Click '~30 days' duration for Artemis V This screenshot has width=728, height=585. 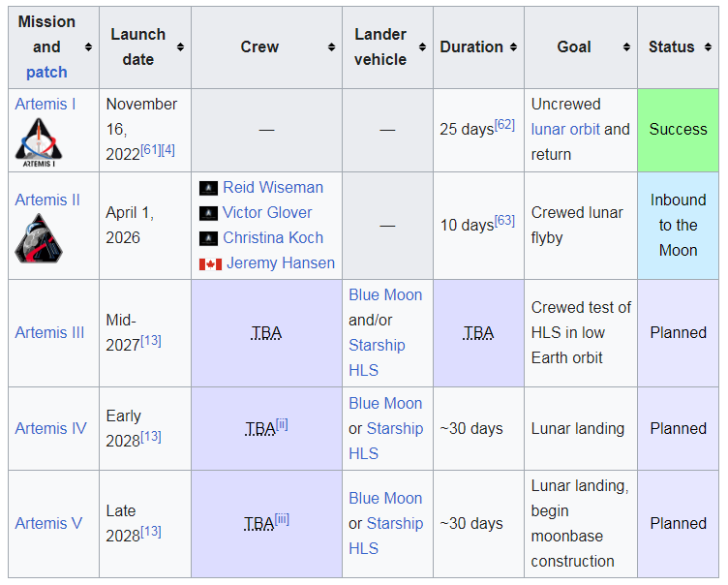471,524
